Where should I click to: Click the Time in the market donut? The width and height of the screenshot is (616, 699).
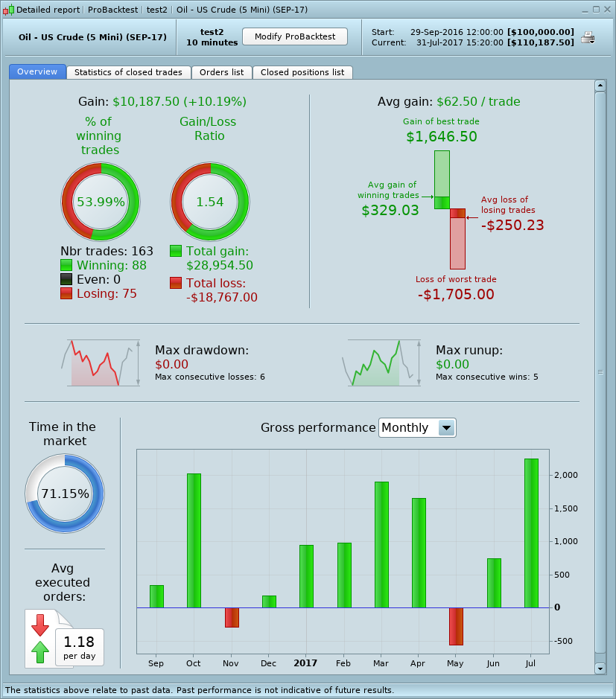coord(65,494)
